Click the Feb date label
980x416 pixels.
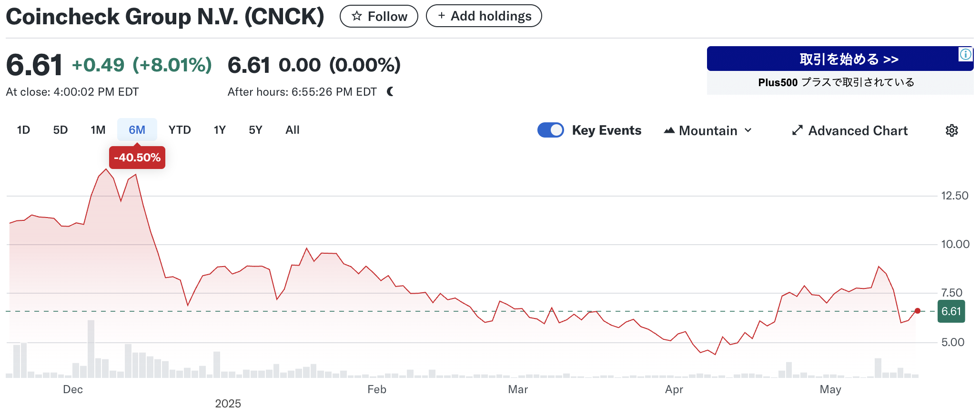pyautogui.click(x=376, y=389)
